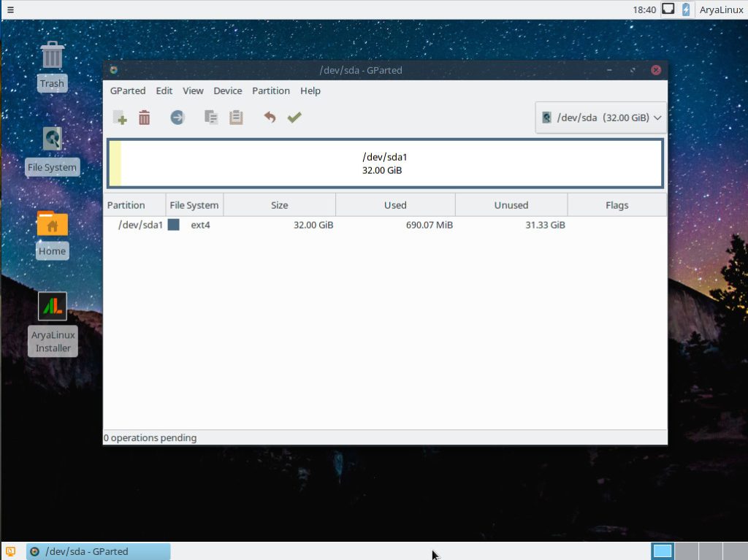Open the GParted menu
The width and height of the screenshot is (748, 560).
128,91
